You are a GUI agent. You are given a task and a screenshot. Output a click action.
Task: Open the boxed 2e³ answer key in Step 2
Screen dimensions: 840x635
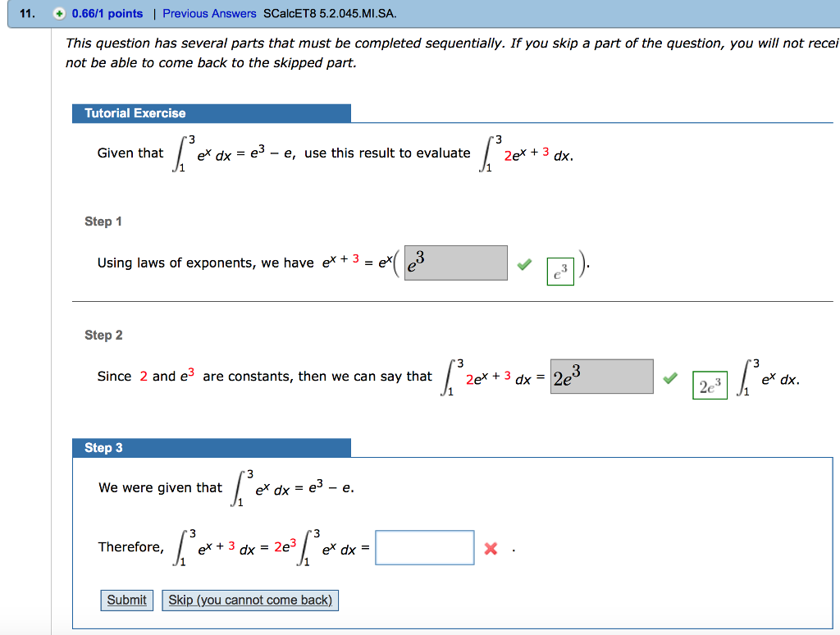tap(708, 384)
